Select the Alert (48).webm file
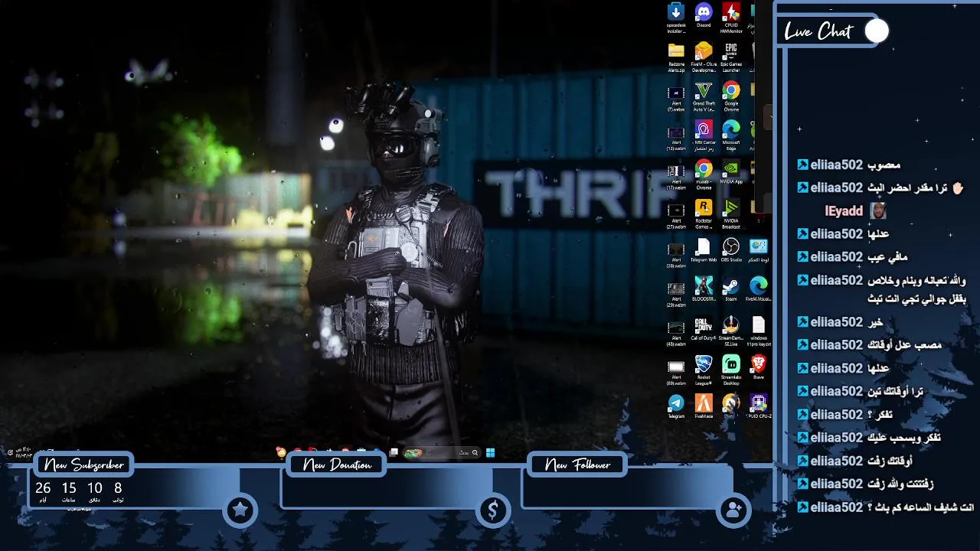Screen dimensions: 980x551 [676, 334]
